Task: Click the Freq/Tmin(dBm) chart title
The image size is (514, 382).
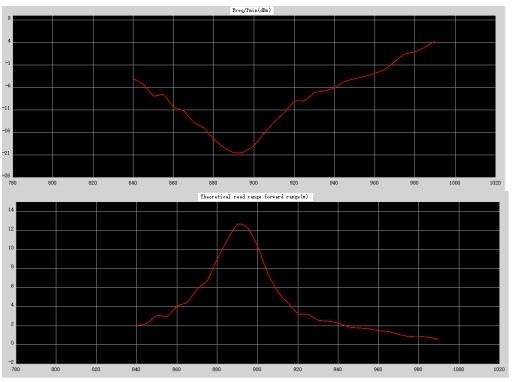Action: (252, 10)
